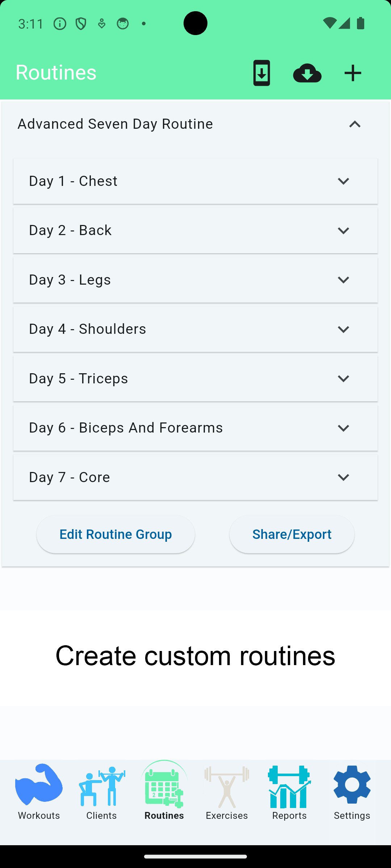The height and width of the screenshot is (868, 391).
Task: Expand Day 7 - Core
Action: pos(195,477)
